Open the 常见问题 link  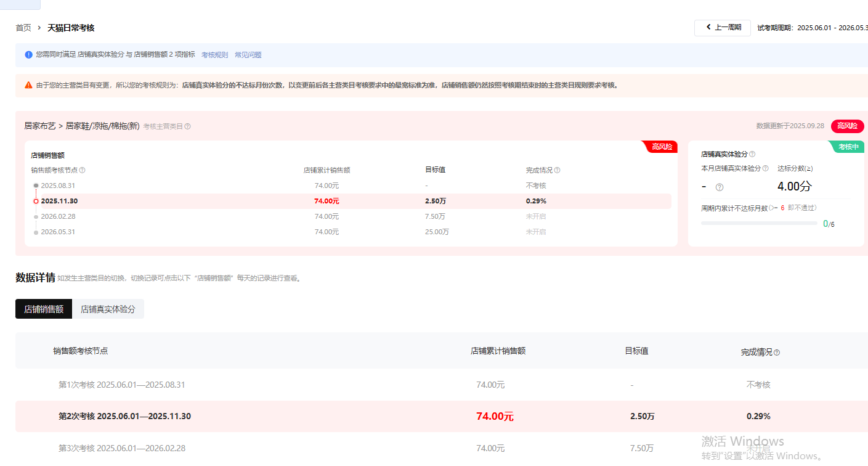click(x=248, y=55)
